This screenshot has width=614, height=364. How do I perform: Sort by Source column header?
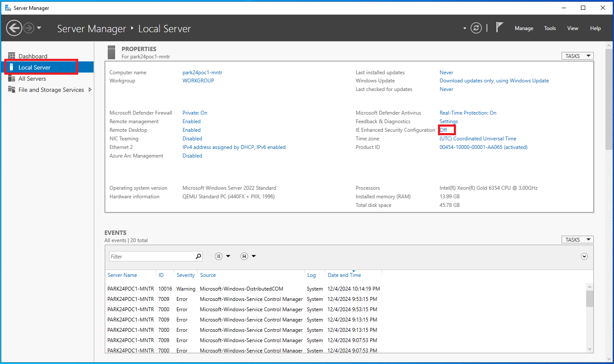click(208, 275)
